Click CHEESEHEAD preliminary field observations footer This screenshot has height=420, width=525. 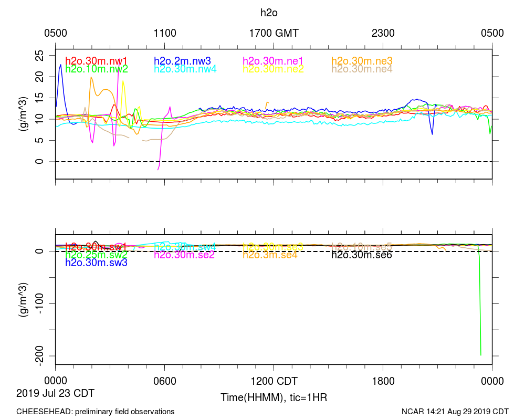pos(96,412)
